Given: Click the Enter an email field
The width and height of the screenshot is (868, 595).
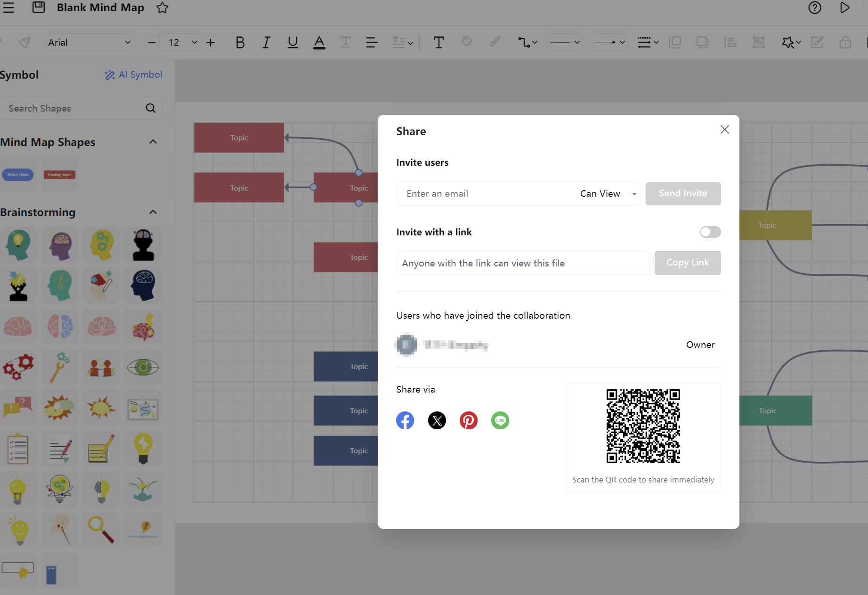Looking at the screenshot, I should (x=485, y=193).
